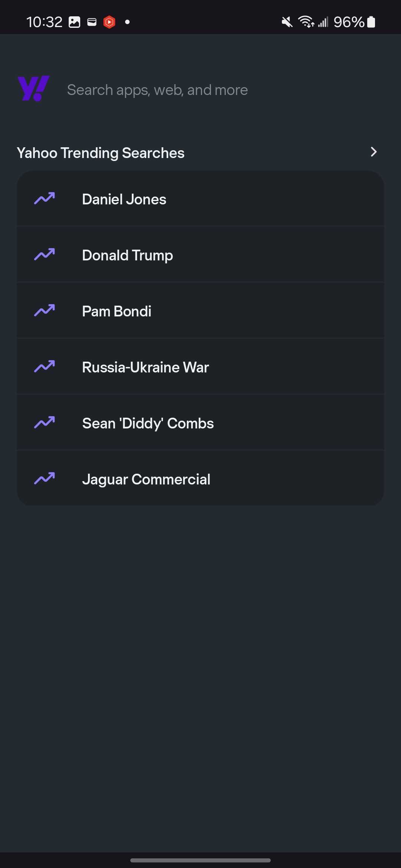Tap the Yahoo logo icon
The image size is (401, 868).
33,89
